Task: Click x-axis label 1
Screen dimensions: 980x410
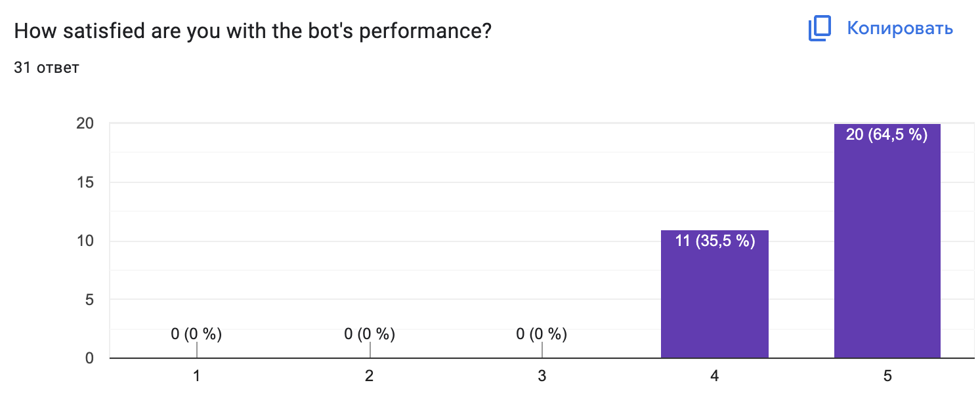Action: pyautogui.click(x=196, y=377)
